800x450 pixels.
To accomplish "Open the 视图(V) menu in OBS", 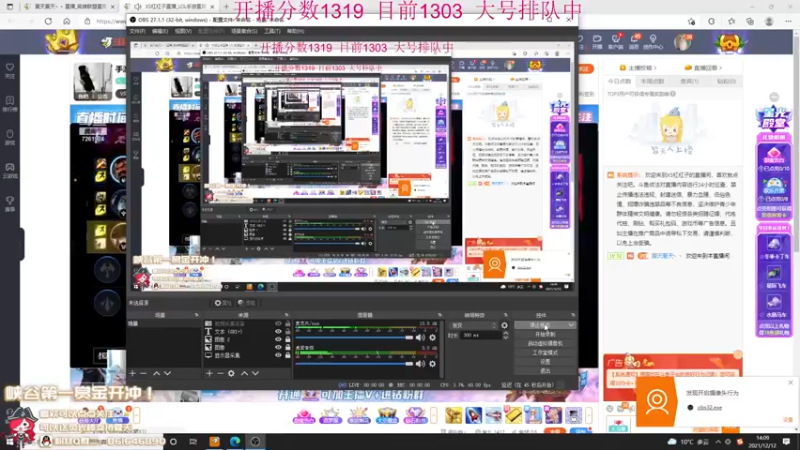I will pyautogui.click(x=183, y=31).
